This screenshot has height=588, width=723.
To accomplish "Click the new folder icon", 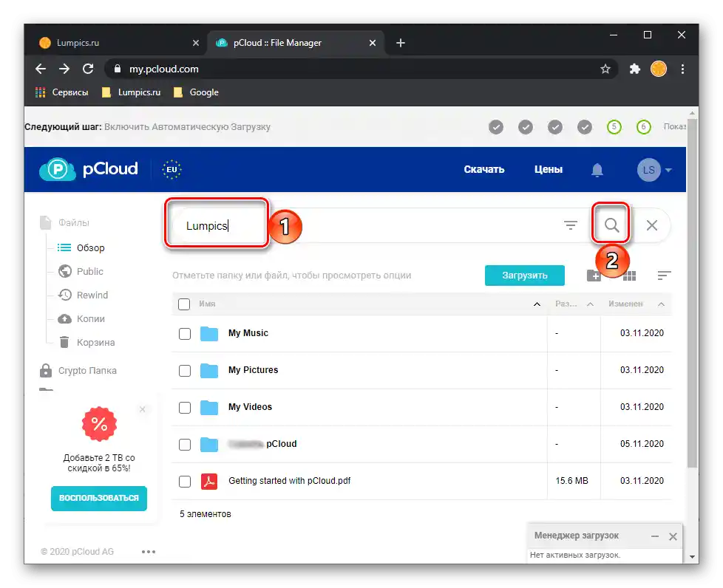I will click(x=594, y=276).
